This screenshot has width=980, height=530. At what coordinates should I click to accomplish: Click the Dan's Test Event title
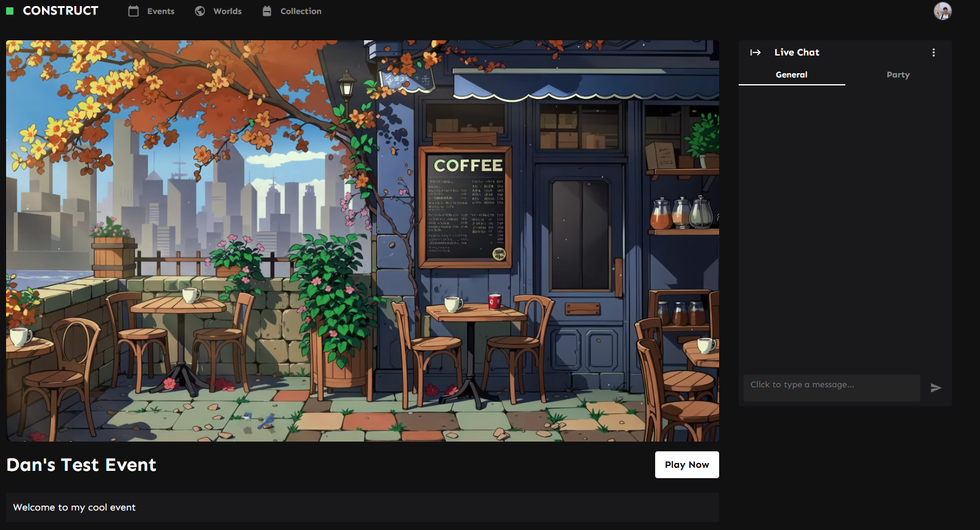[x=82, y=465]
